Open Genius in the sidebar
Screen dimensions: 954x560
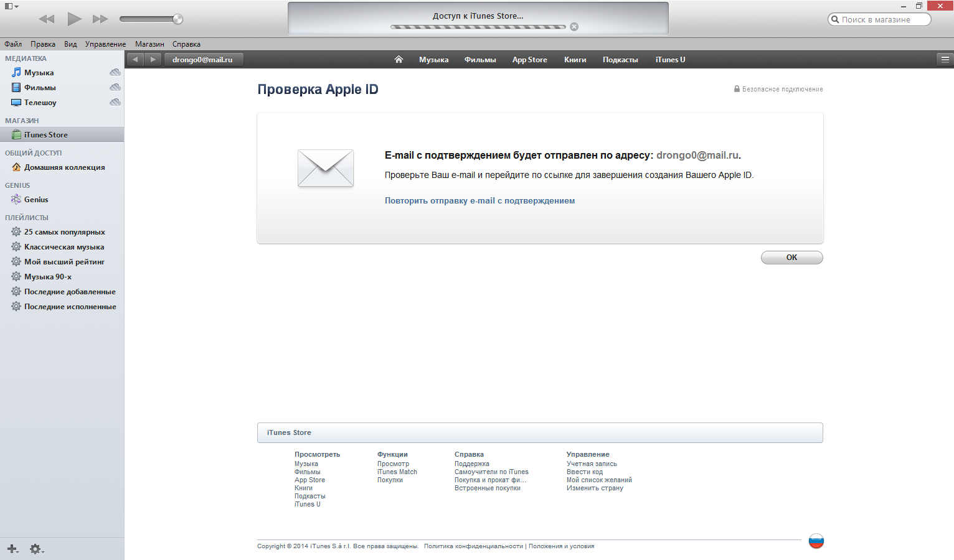36,200
